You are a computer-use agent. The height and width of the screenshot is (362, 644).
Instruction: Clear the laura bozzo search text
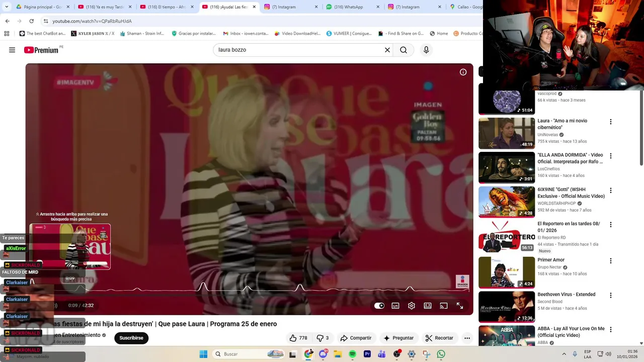[x=387, y=50]
